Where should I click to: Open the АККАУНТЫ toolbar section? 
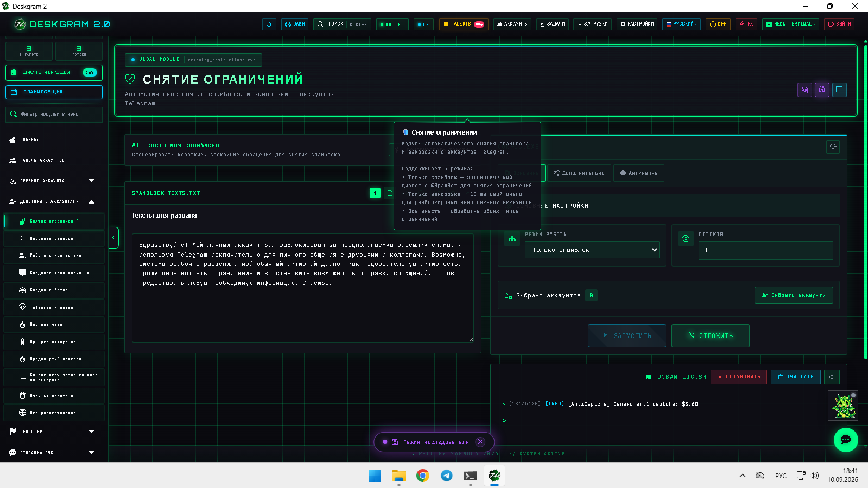coord(512,24)
